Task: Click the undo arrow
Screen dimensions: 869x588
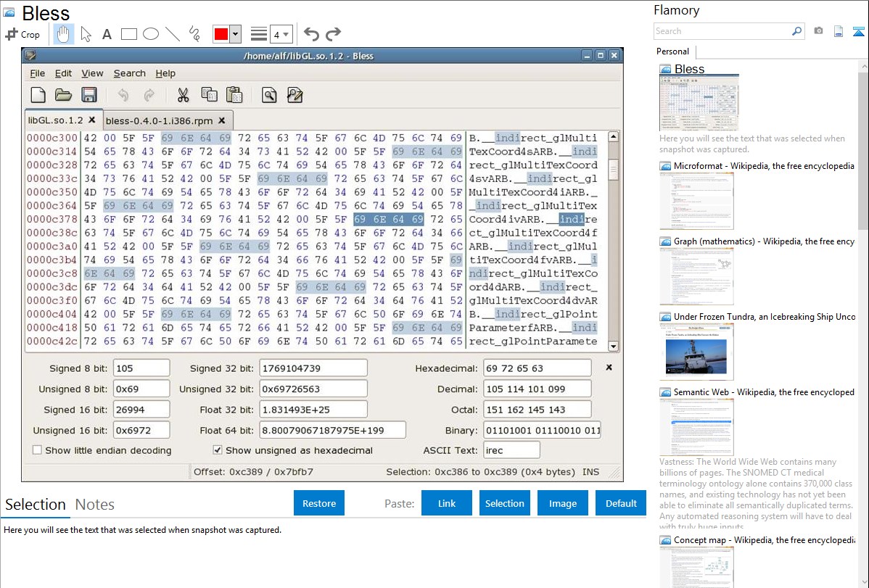Action: click(x=311, y=34)
